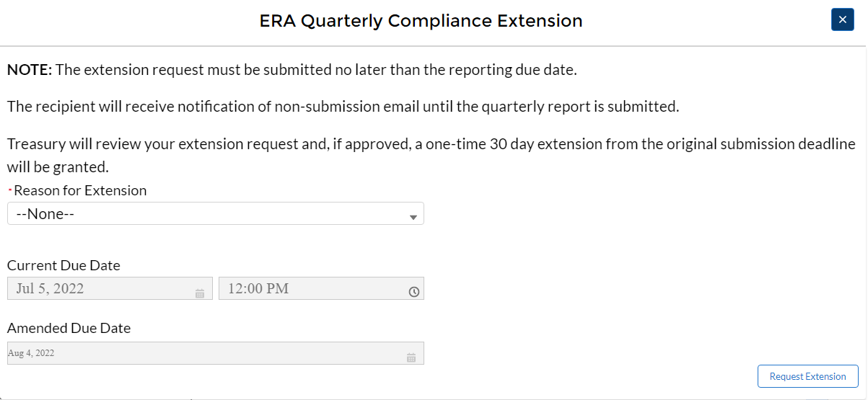Viewport: 868px width, 400px height.
Task: Click the Reason for Extension label
Action: pyautogui.click(x=80, y=190)
